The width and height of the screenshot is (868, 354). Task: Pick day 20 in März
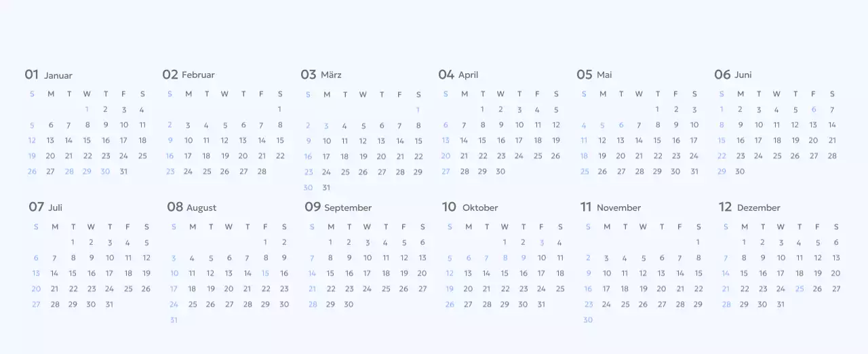tap(382, 156)
